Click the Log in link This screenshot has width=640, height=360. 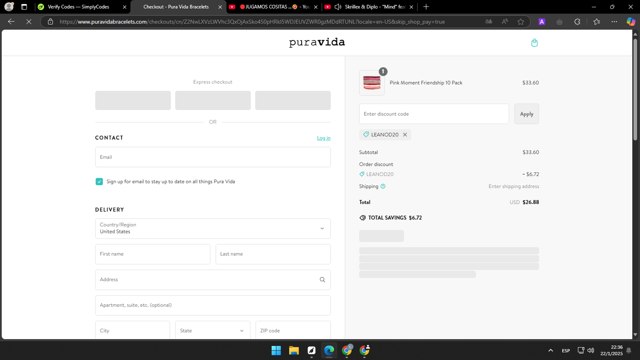click(x=324, y=138)
